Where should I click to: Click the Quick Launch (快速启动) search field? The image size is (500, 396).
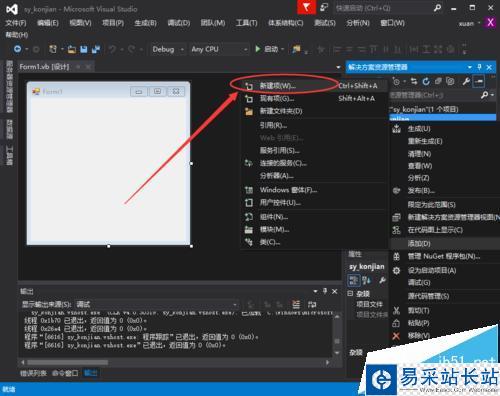pos(383,8)
